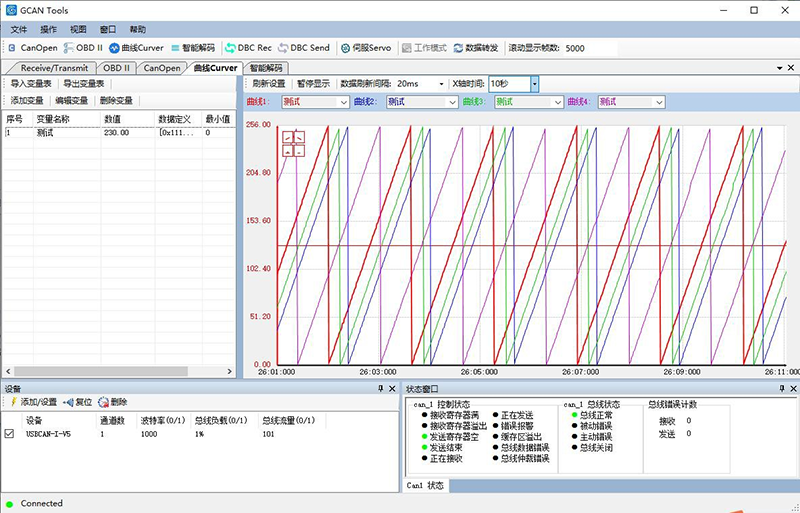Click the 数据转发 toolbar icon
This screenshot has height=513, width=800.
click(477, 47)
